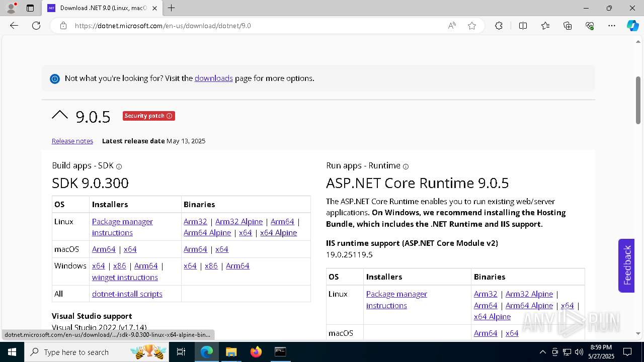Select the Download .NET 9.0 tab
Image resolution: width=644 pixels, height=362 pixels.
tap(103, 8)
